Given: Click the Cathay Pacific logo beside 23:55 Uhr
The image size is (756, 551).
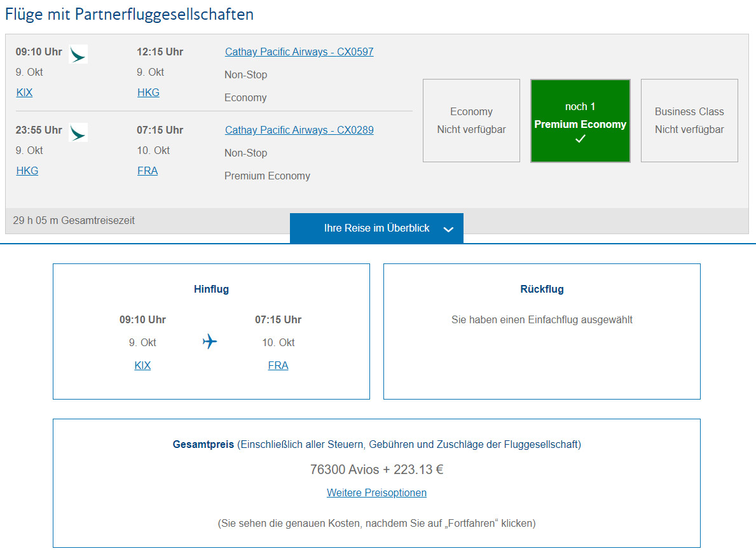Looking at the screenshot, I should coord(78,132).
